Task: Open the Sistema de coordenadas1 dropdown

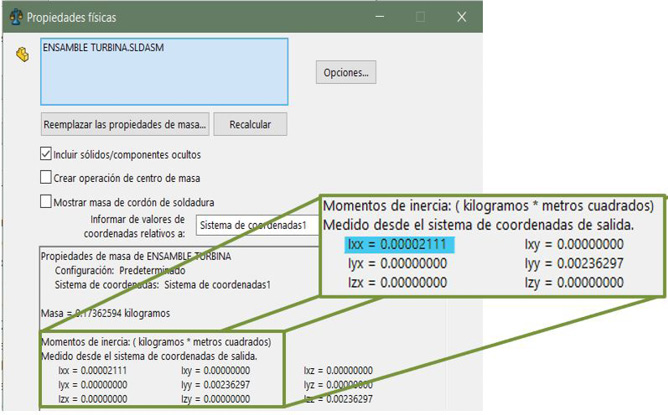Action: click(x=258, y=226)
